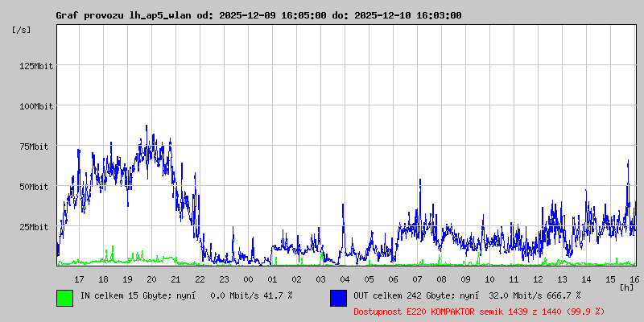Click the '04' hour label on x-axis
This screenshot has height=322, width=644.
coord(345,279)
